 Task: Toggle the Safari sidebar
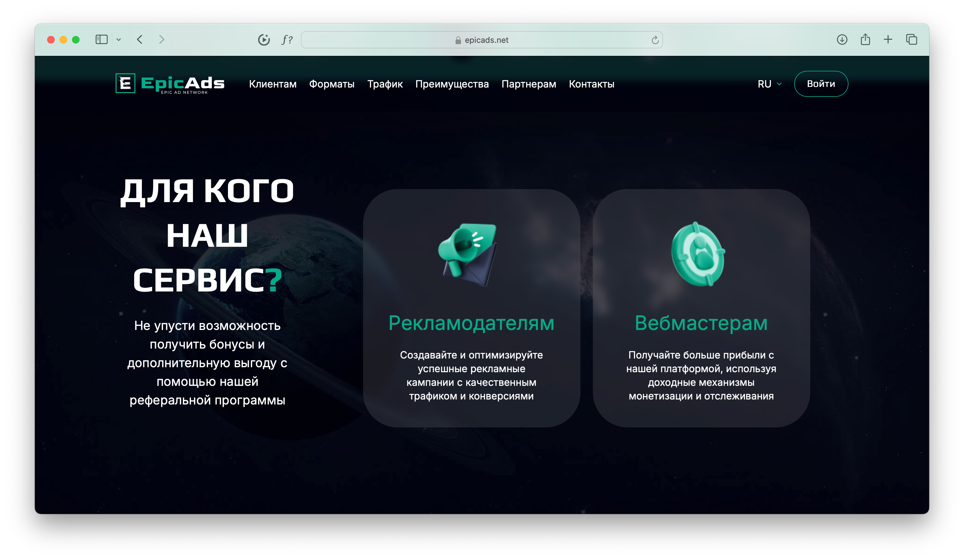[101, 39]
